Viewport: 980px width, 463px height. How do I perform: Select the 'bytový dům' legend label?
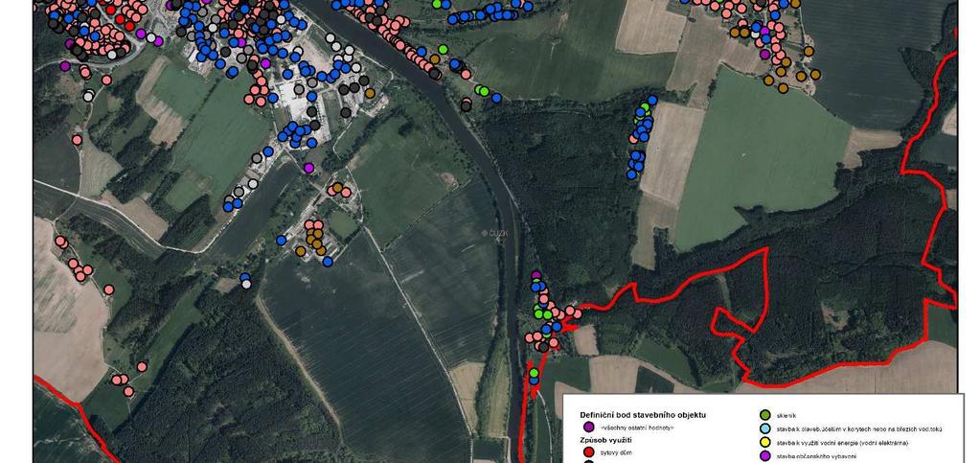(x=615, y=452)
